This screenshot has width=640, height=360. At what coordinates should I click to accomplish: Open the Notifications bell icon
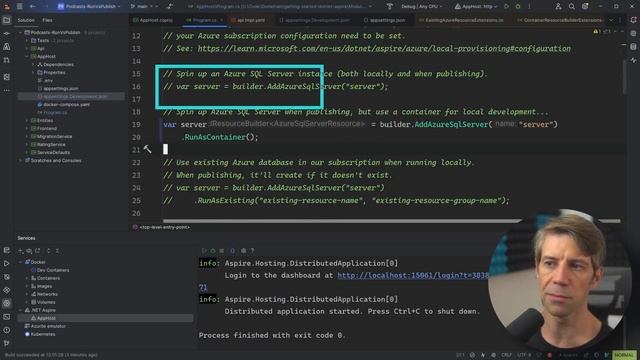click(633, 20)
